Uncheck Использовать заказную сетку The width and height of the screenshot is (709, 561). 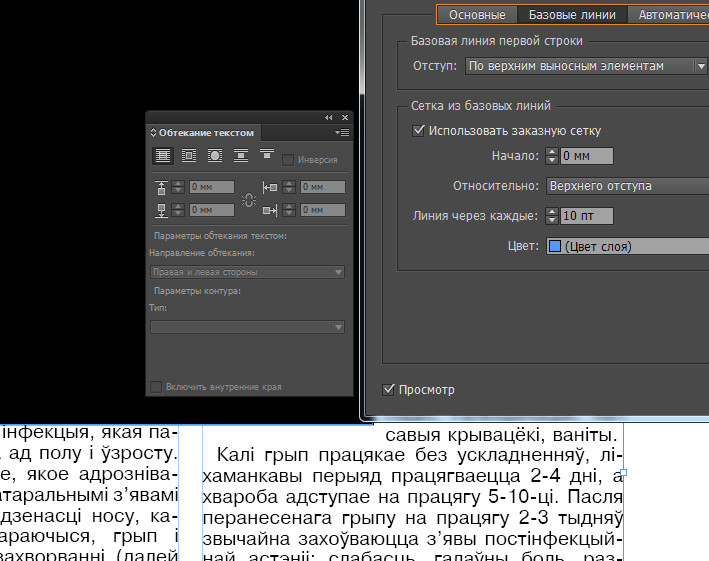pyautogui.click(x=418, y=131)
